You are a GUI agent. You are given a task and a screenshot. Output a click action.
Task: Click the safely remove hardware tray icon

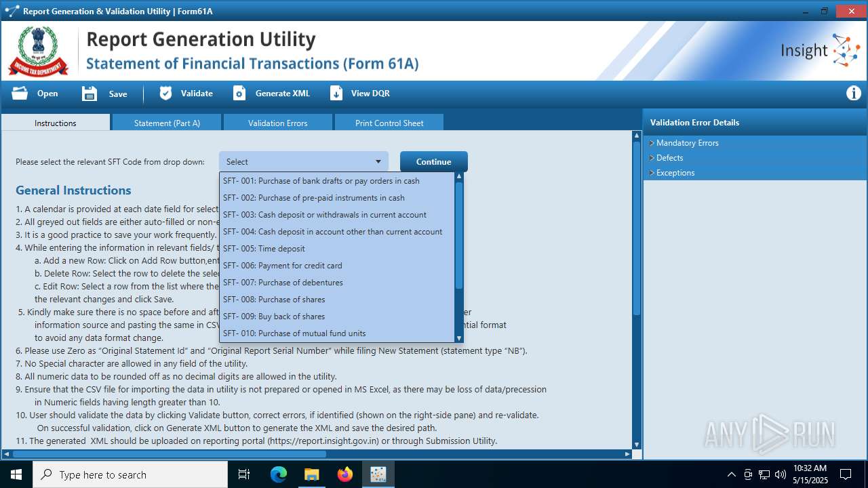[x=748, y=474]
